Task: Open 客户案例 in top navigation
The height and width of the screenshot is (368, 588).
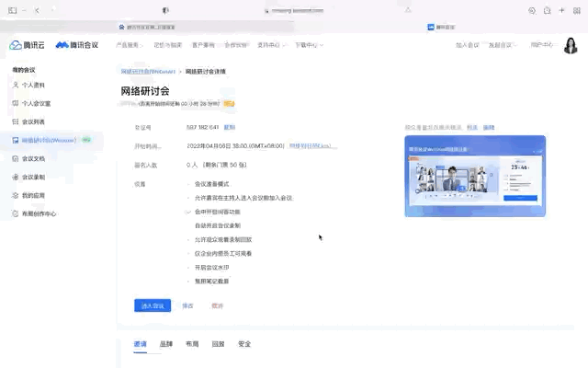Action: (203, 45)
